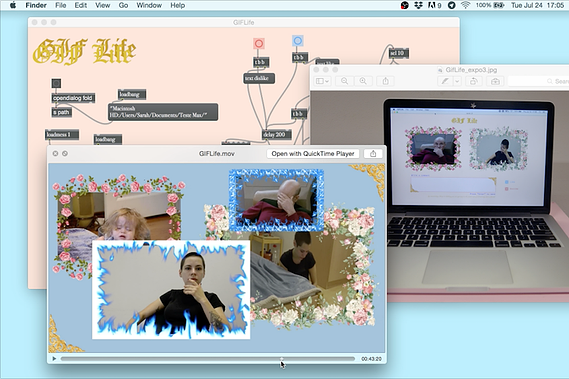Click the Preview search field
Viewport: 569px width, 379px height.
click(x=539, y=81)
